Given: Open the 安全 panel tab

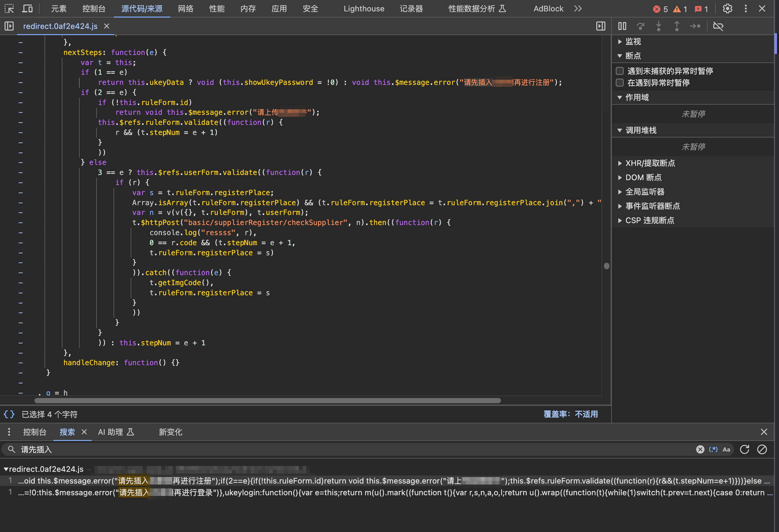Looking at the screenshot, I should [310, 9].
